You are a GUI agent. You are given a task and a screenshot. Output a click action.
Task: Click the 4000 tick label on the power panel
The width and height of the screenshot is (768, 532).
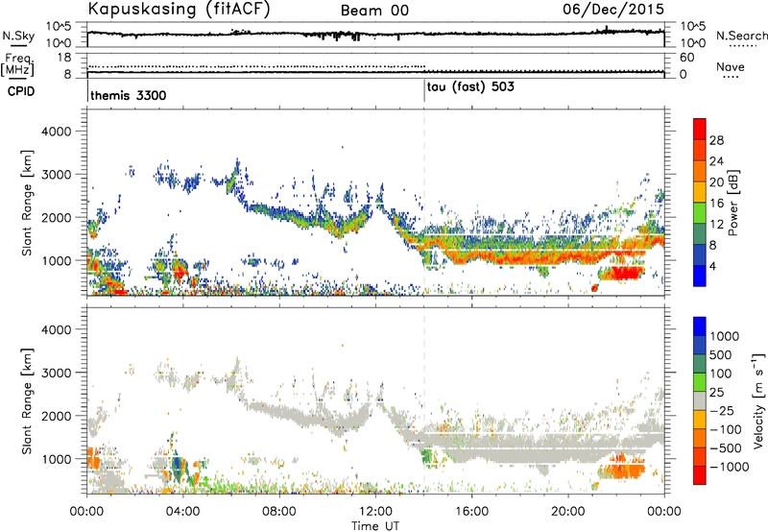pyautogui.click(x=56, y=132)
